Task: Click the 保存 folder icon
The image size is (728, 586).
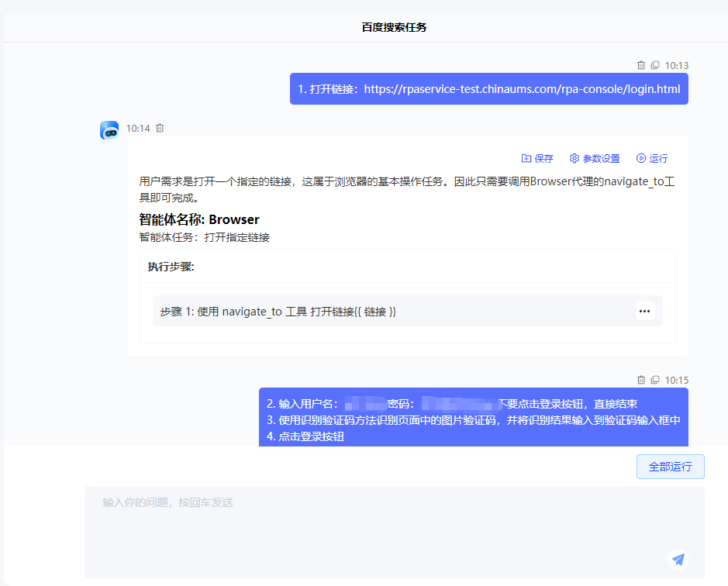Action: [x=526, y=158]
